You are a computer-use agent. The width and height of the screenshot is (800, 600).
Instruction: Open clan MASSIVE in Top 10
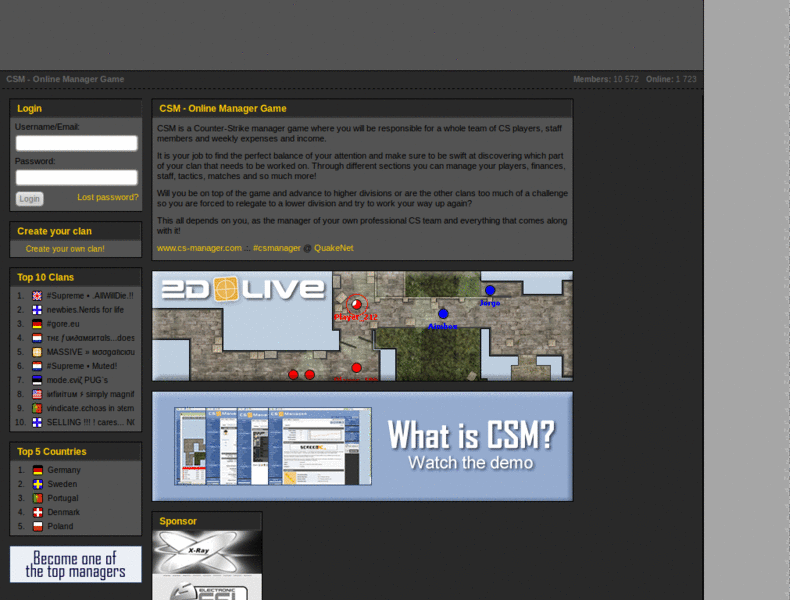click(x=90, y=352)
